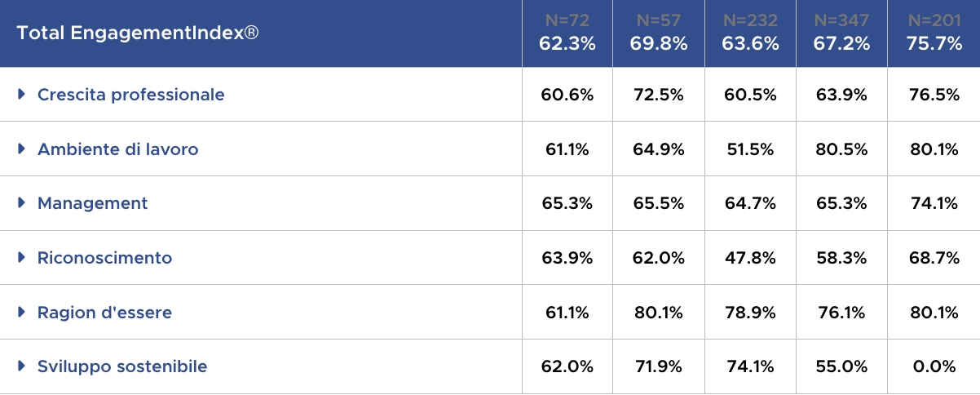
Task: Select the Ragion d'essere category label
Action: click(104, 313)
